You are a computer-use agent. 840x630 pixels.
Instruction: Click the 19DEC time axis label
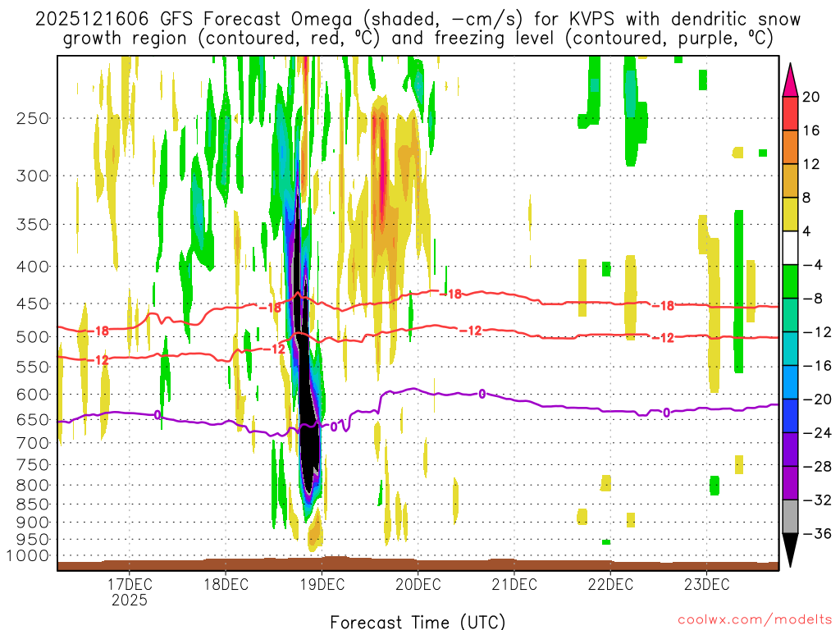tap(322, 584)
